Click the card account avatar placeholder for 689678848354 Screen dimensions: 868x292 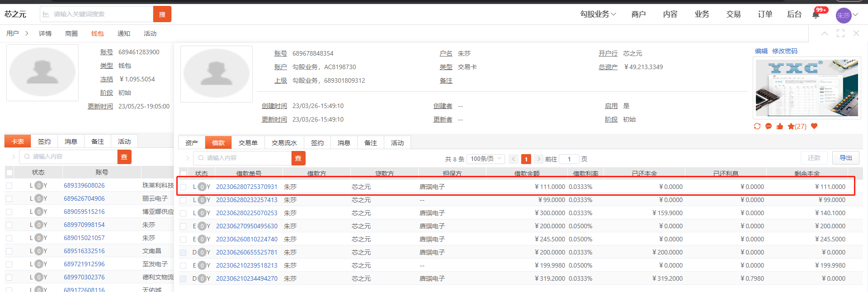pyautogui.click(x=217, y=74)
